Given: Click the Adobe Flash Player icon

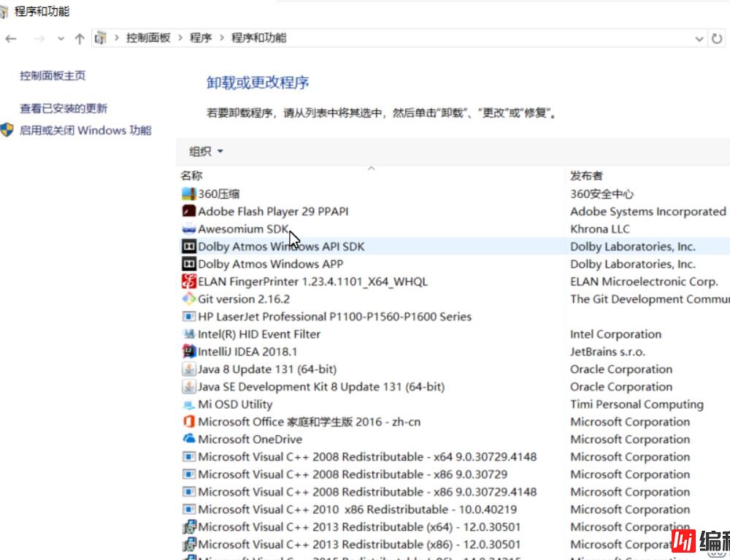Looking at the screenshot, I should tap(189, 211).
